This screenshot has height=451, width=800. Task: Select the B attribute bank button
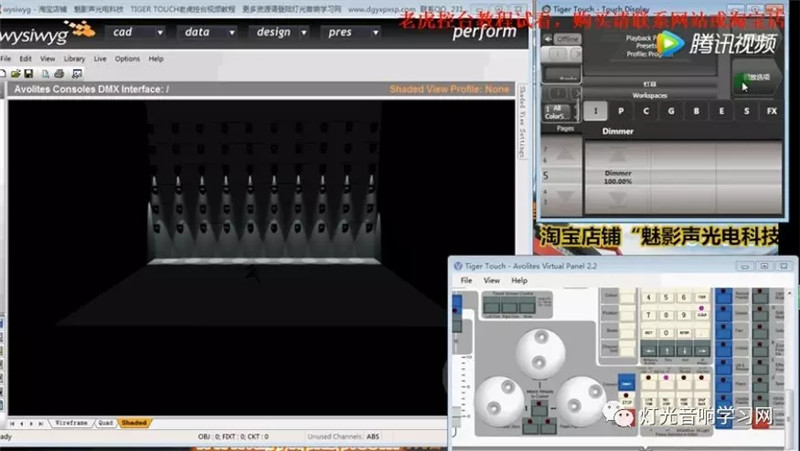click(x=696, y=111)
